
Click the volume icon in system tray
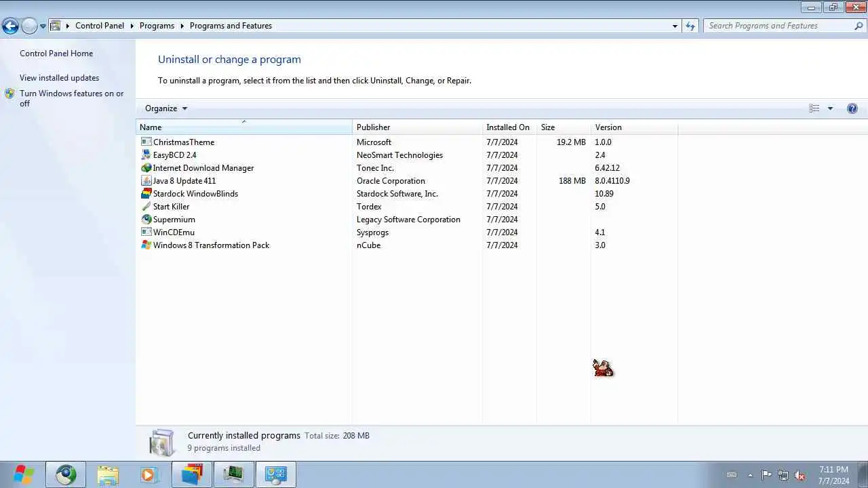click(800, 475)
